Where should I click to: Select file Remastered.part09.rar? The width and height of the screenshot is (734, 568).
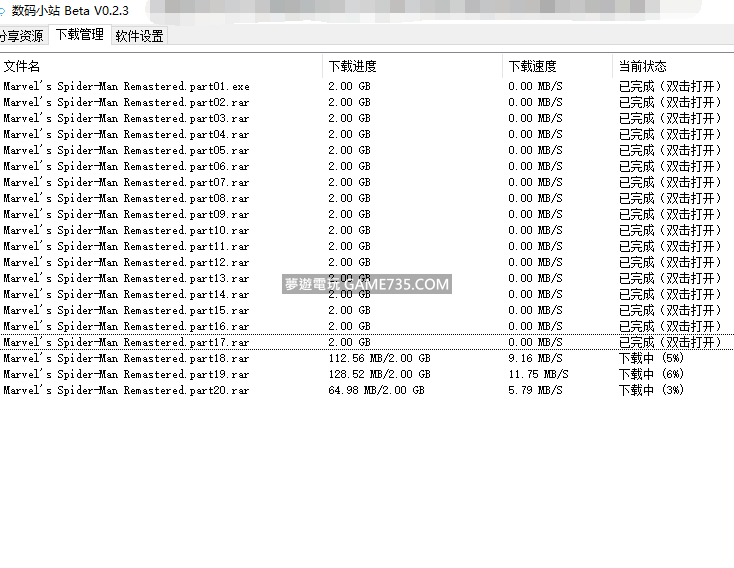tap(126, 214)
